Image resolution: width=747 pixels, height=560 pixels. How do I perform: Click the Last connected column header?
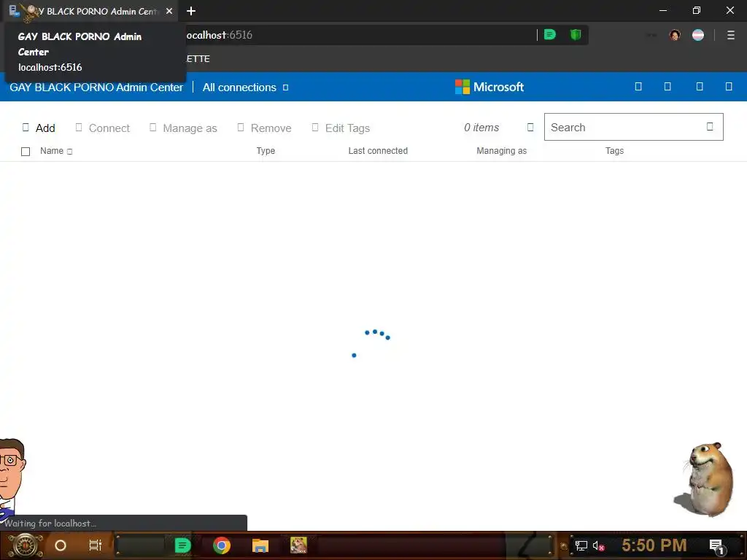(378, 151)
